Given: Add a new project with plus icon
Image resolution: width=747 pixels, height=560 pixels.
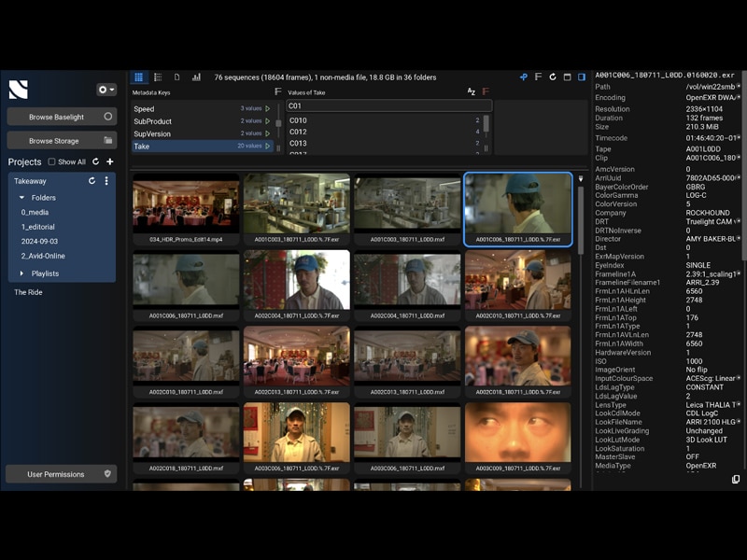Looking at the screenshot, I should (110, 161).
